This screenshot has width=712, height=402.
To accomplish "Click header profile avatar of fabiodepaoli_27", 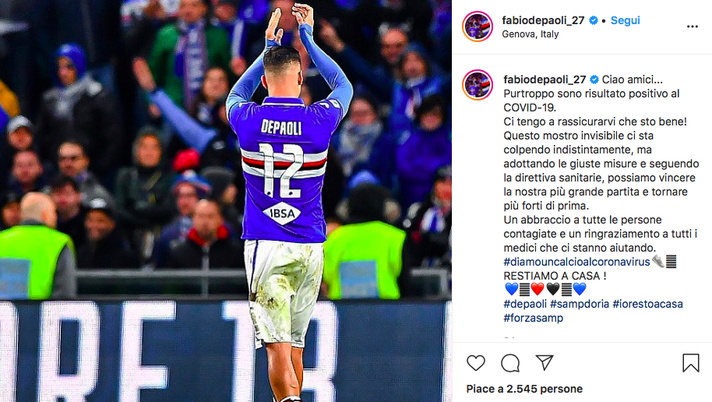I will [477, 26].
